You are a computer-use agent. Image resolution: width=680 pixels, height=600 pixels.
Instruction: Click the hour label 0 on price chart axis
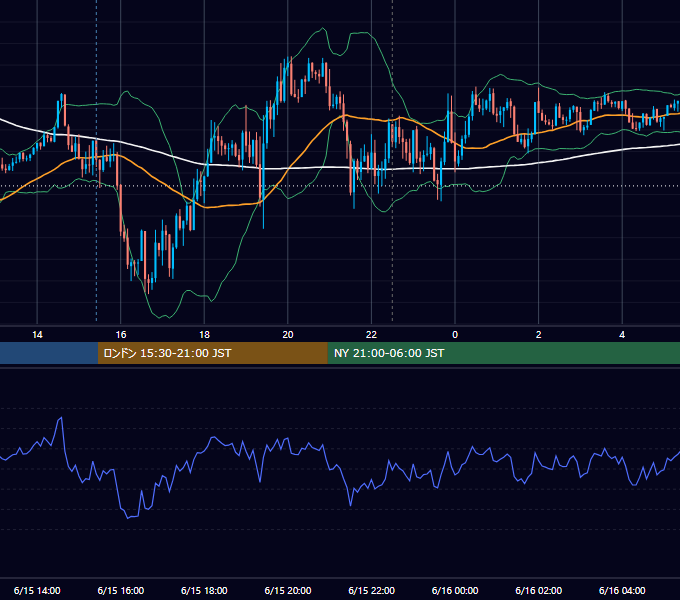(x=455, y=335)
